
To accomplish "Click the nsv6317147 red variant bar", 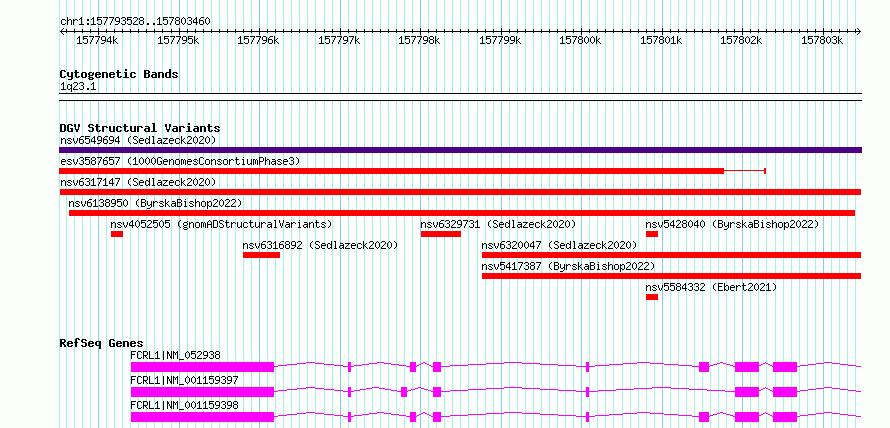I will click(460, 192).
